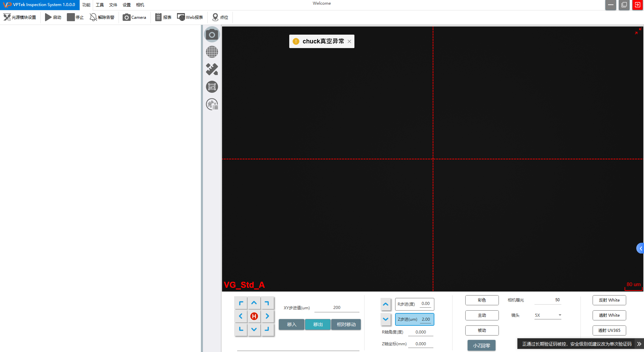
Task: Open the 设置 menu
Action: pyautogui.click(x=127, y=5)
